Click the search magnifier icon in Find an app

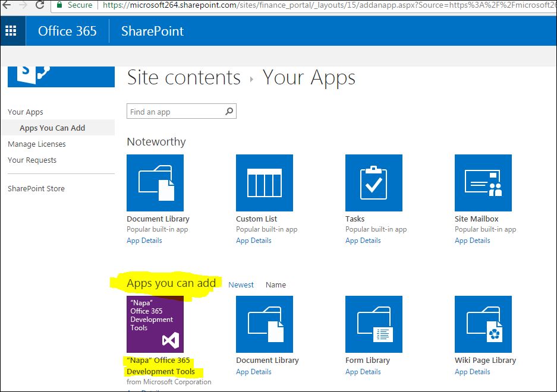click(x=229, y=112)
